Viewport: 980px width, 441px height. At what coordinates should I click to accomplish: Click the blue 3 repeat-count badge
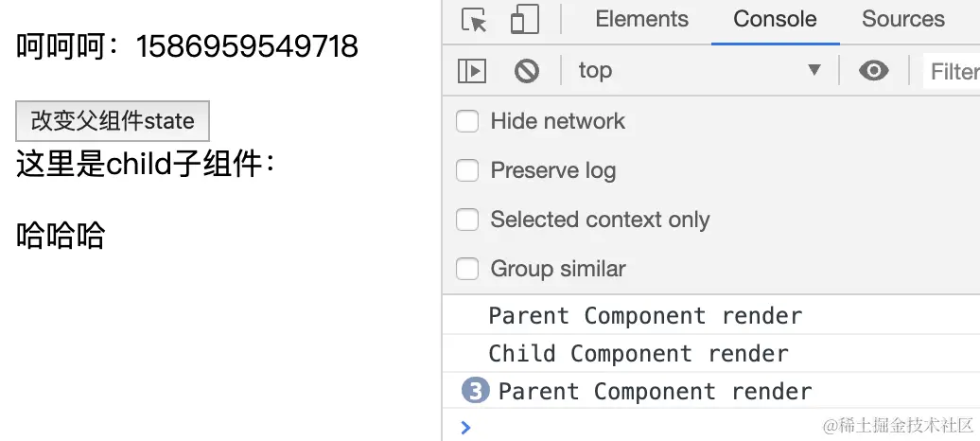click(475, 391)
